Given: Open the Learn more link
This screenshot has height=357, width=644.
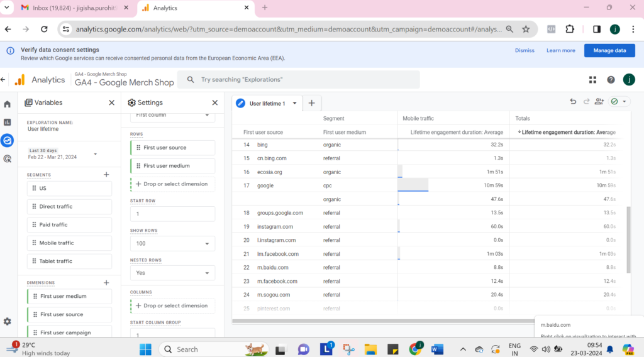Looking at the screenshot, I should (560, 50).
